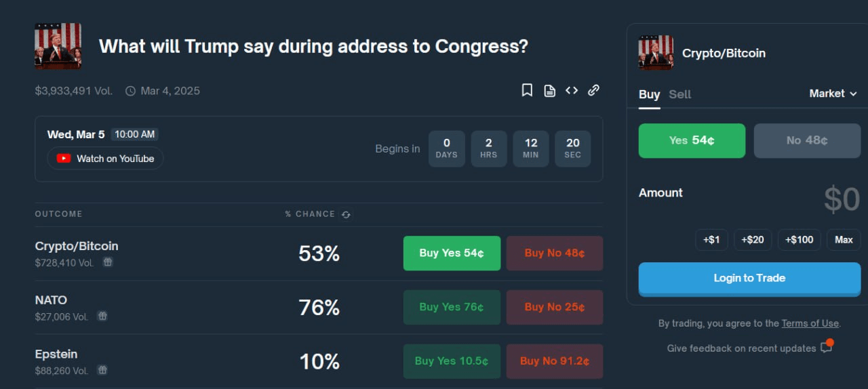This screenshot has height=389, width=868.
Task: Select the Yes 54¢ option in trade panel
Action: click(x=692, y=140)
